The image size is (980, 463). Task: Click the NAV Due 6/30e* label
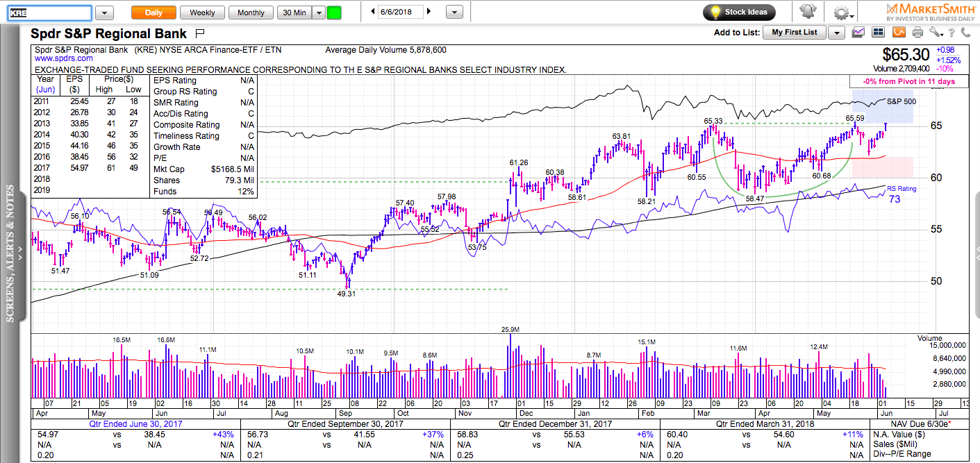coord(922,423)
